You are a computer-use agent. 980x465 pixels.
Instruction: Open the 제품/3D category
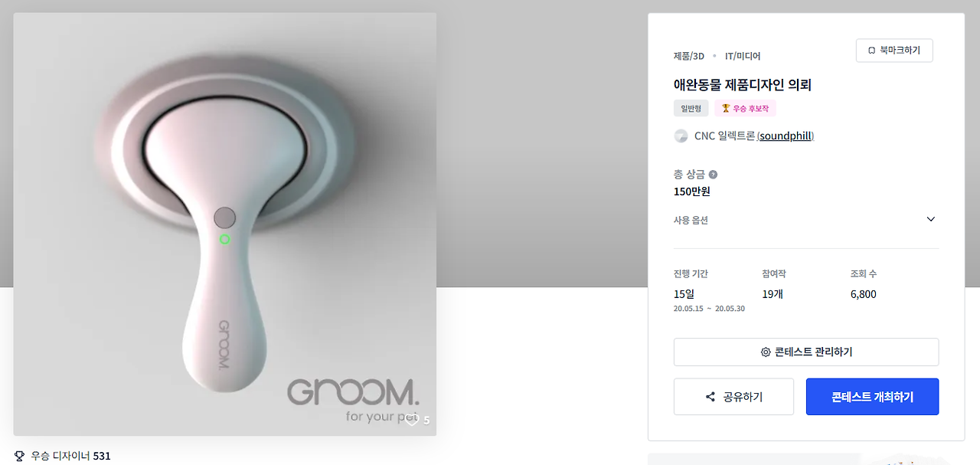[x=689, y=56]
